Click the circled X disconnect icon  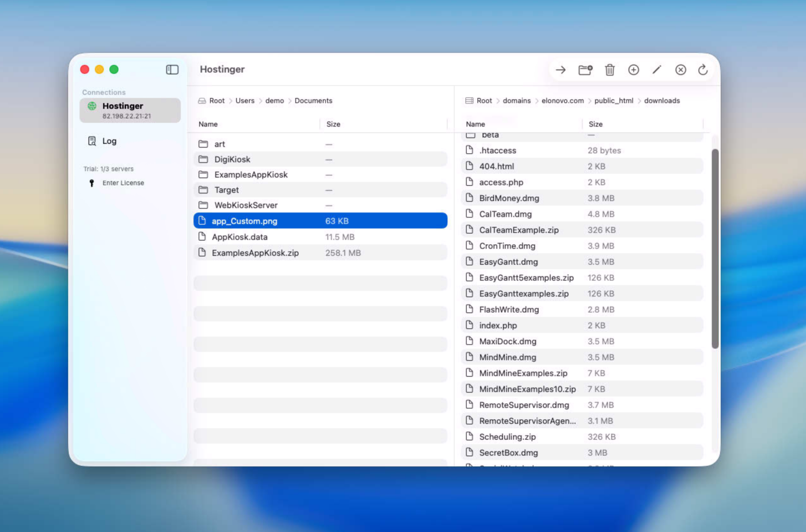pos(680,70)
